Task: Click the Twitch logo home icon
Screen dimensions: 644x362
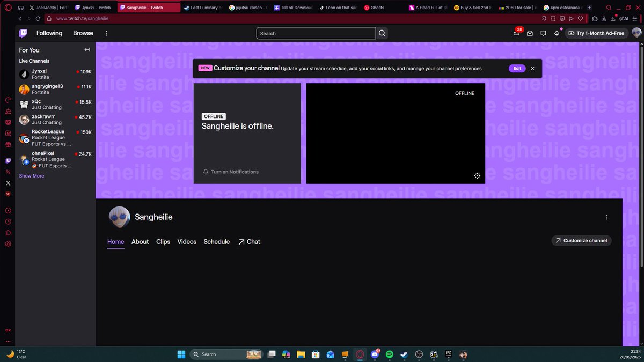Action: pos(23,33)
